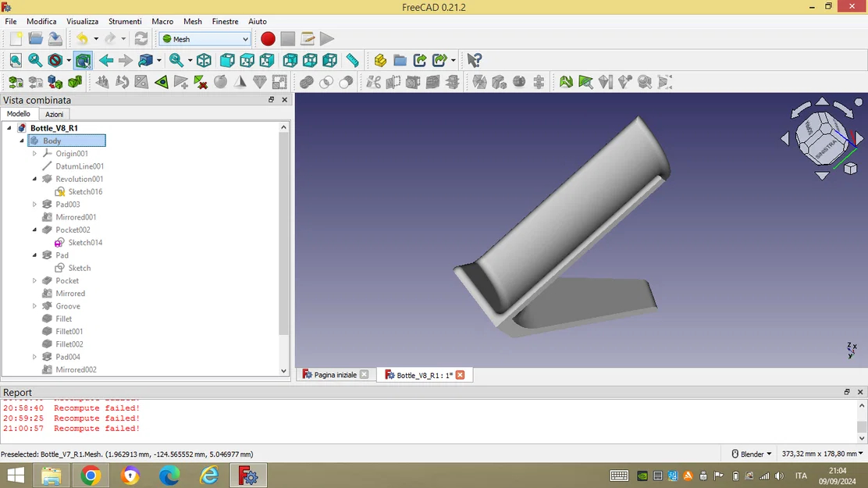Create a new group folder
This screenshot has height=488, width=868.
[400, 60]
